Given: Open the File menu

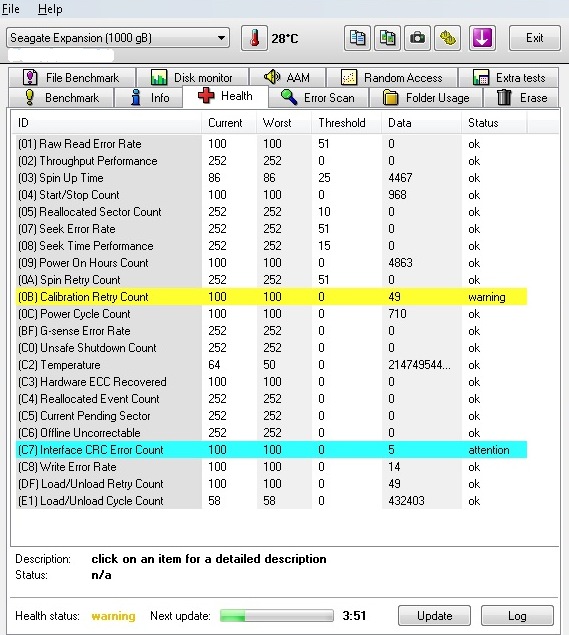Looking at the screenshot, I should pyautogui.click(x=11, y=9).
